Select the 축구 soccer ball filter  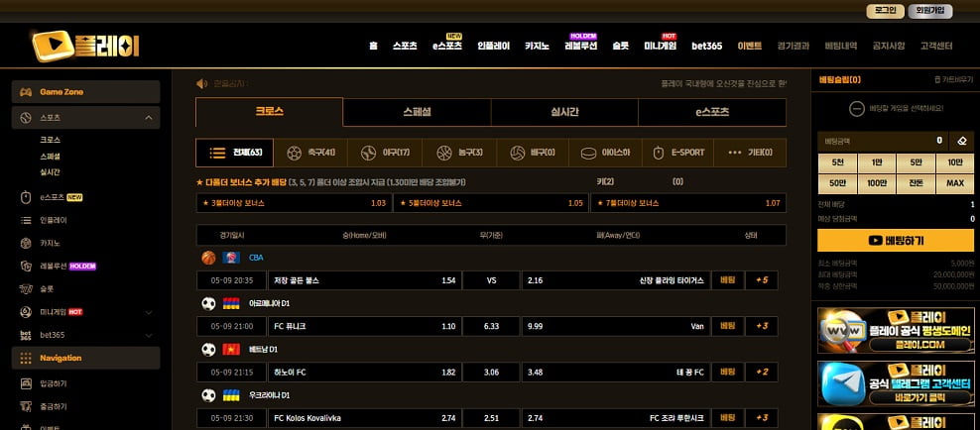(x=310, y=153)
